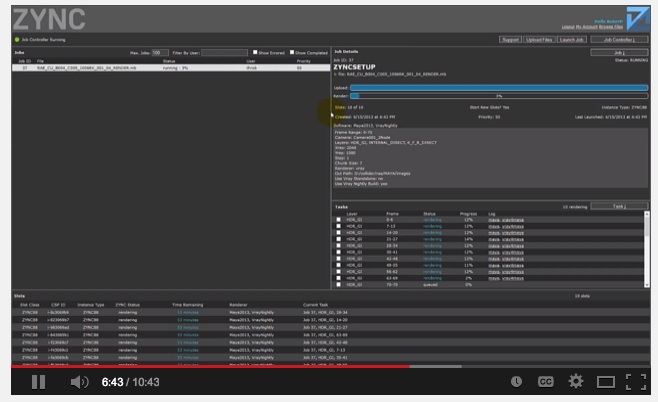Expand the File disclosure triangle under ZYNCSETUP
This screenshot has width=658, height=402.
point(335,74)
